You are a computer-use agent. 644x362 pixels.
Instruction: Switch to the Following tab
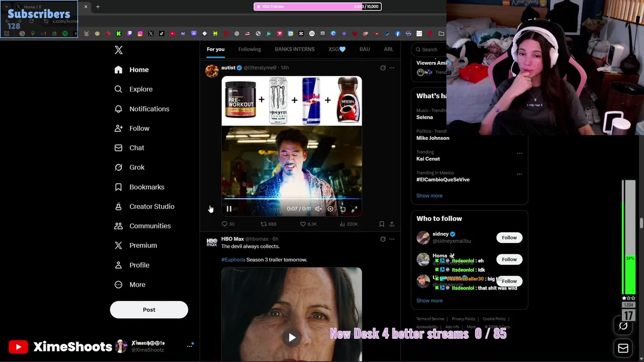(250, 49)
